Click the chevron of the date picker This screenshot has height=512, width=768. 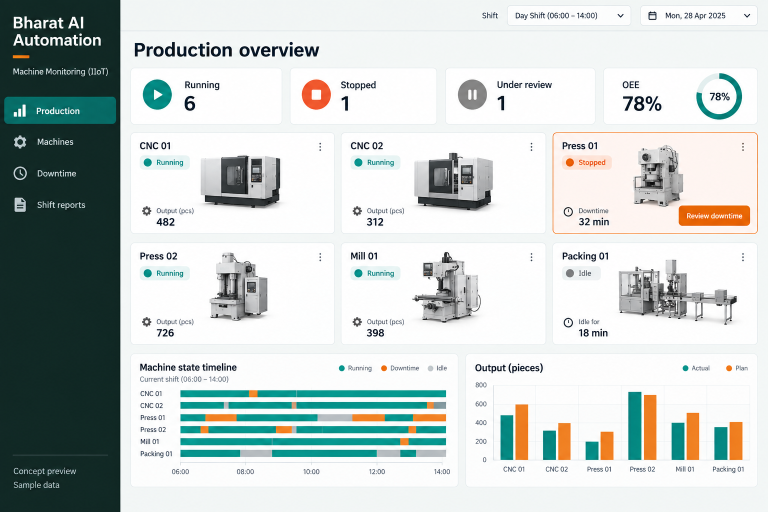[747, 16]
